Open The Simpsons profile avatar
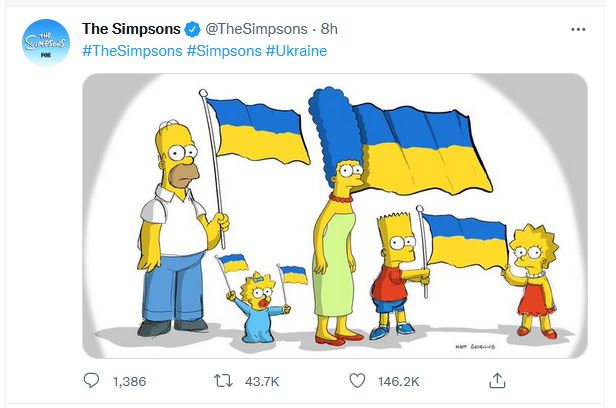The image size is (616, 408). 44,43
